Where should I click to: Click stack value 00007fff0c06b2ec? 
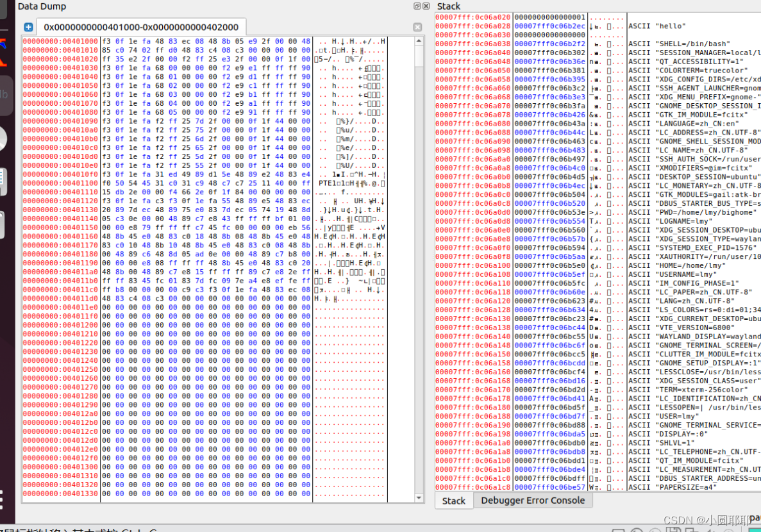tap(550, 26)
